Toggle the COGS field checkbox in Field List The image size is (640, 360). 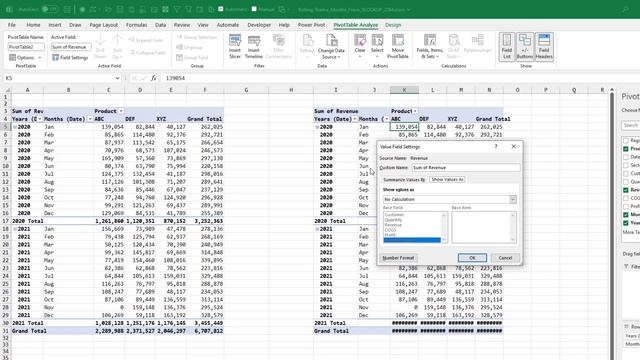(625, 198)
